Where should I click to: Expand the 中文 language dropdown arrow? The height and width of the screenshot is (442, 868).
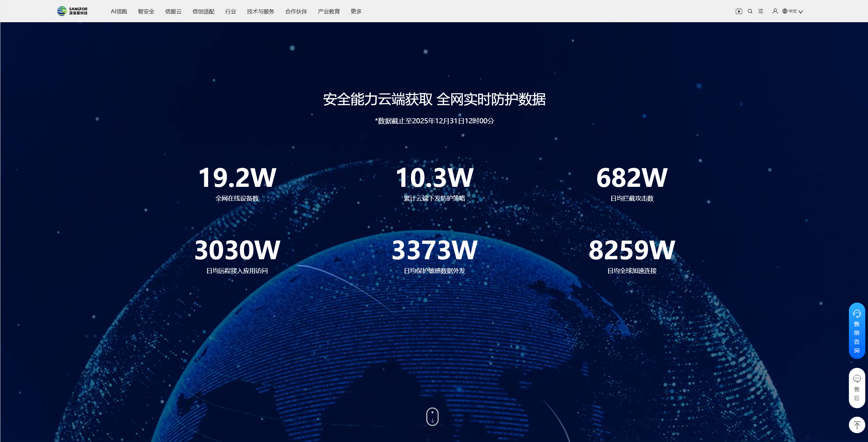801,12
